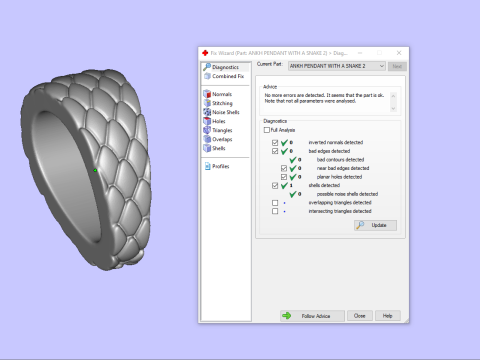480x360 pixels.
Task: Toggle the Full Analysis checkbox
Action: (x=266, y=130)
